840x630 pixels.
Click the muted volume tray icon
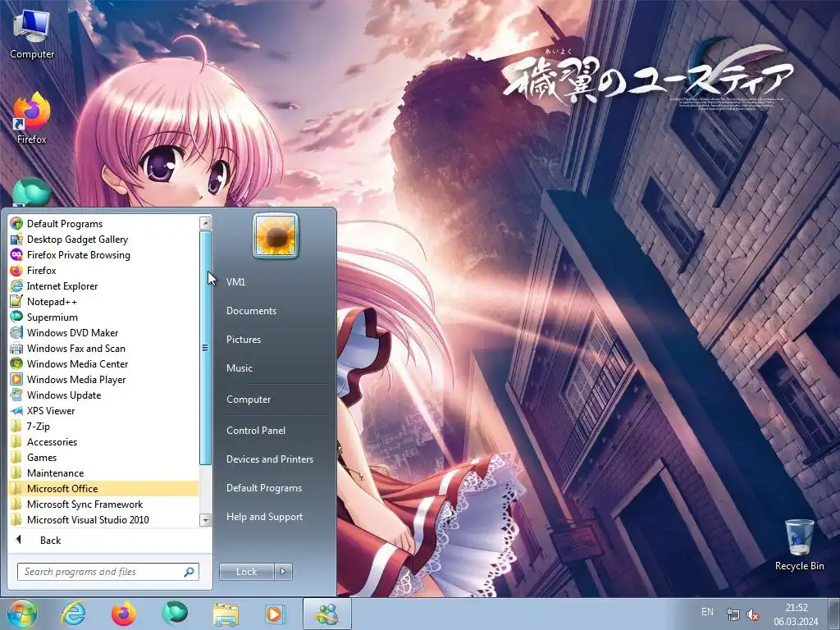pos(753,614)
